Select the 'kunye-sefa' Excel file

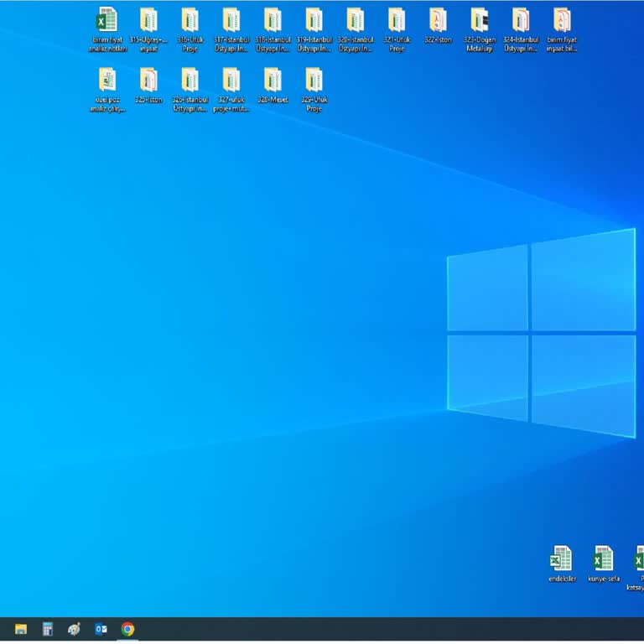[x=604, y=563]
